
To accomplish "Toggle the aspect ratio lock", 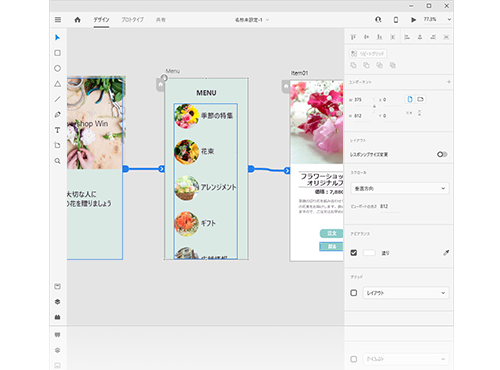I will [x=374, y=106].
